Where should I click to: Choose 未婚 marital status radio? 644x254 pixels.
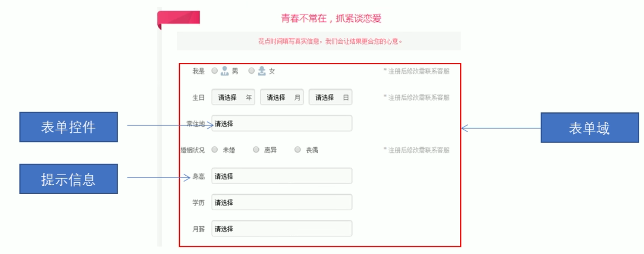pos(215,150)
